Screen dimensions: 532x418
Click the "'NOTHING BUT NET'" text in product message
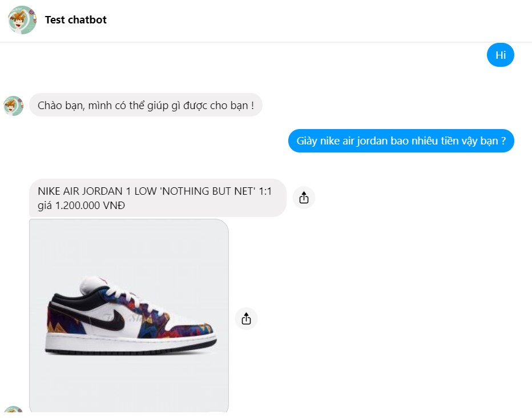pyautogui.click(x=207, y=191)
